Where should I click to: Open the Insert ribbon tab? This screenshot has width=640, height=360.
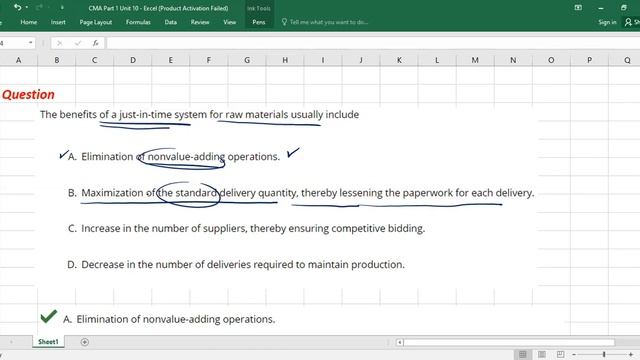tap(58, 22)
